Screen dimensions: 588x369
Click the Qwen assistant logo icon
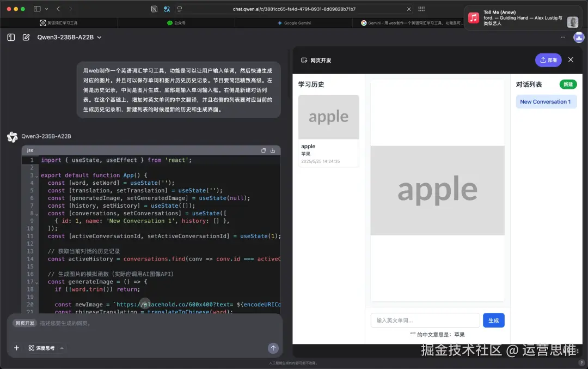(13, 137)
